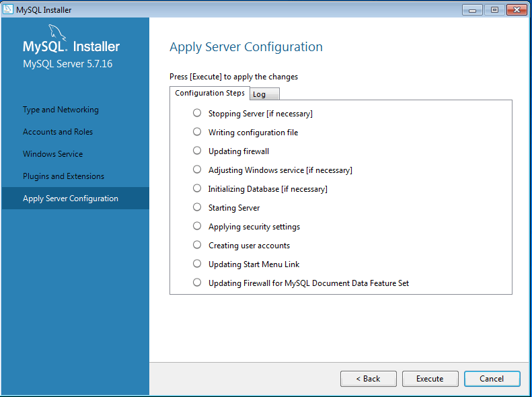Click the 'Creating user accounts' text
Viewport: 532px width, 397px height.
tap(249, 246)
